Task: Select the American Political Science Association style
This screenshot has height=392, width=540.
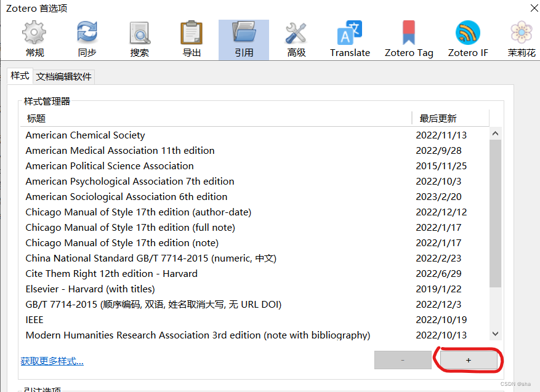Action: (255, 166)
